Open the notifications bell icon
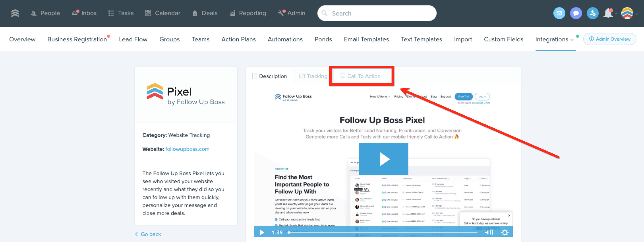This screenshot has height=242, width=644. pyautogui.click(x=608, y=13)
